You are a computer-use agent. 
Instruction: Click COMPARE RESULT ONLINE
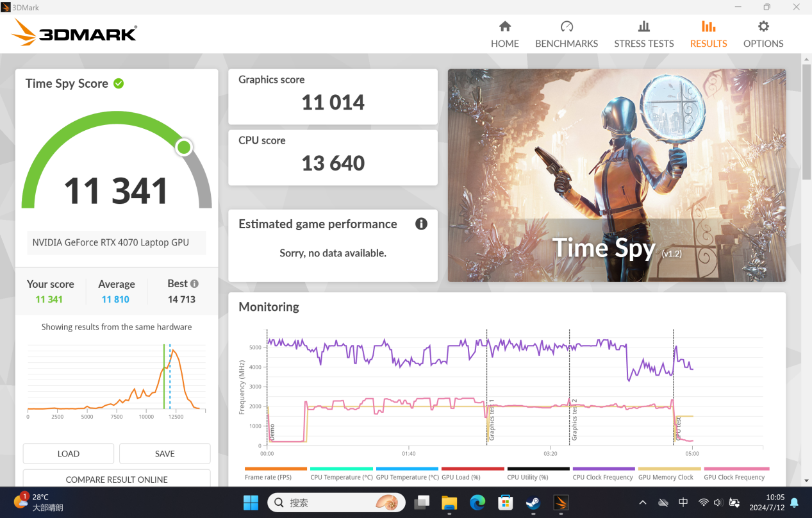coord(117,479)
